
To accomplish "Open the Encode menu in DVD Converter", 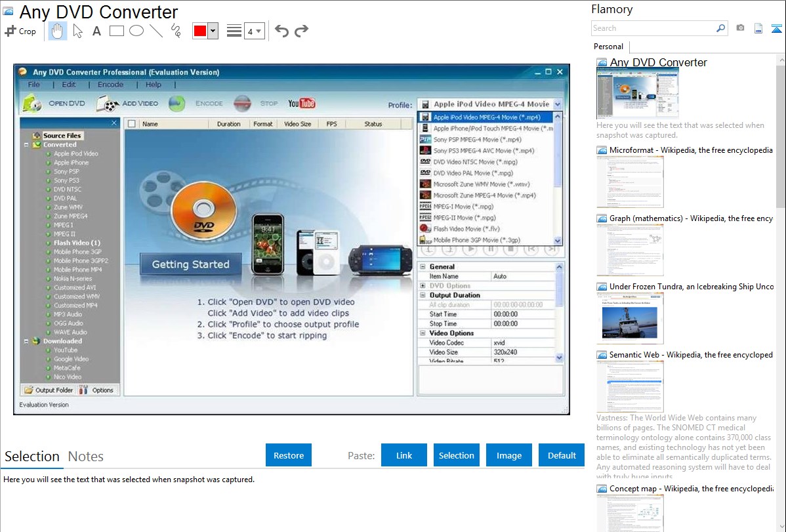I will click(x=110, y=84).
